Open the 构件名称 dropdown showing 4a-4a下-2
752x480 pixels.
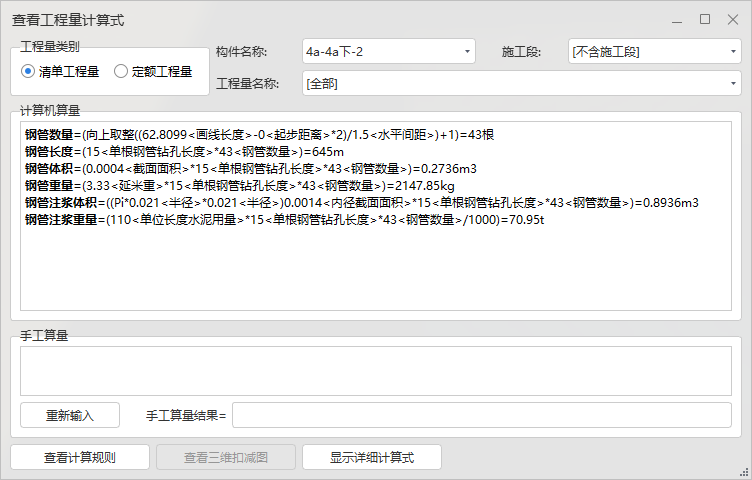click(x=388, y=51)
